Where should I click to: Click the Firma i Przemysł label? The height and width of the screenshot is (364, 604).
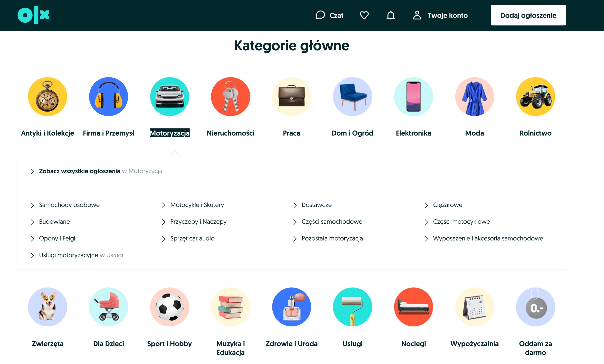pos(109,133)
